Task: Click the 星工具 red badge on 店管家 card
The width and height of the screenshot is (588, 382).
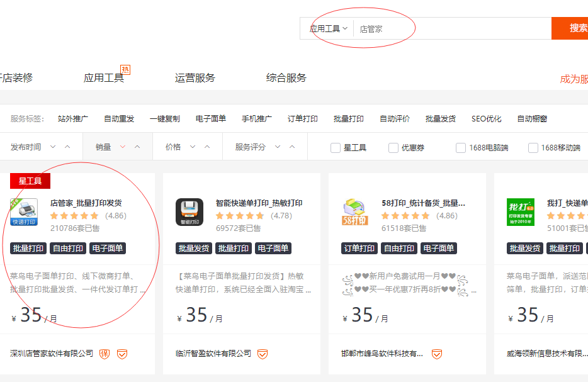Action: pyautogui.click(x=30, y=181)
